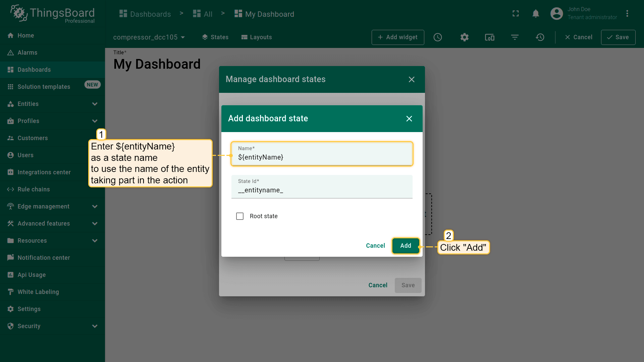Click the Add button in dialog

[x=406, y=246]
